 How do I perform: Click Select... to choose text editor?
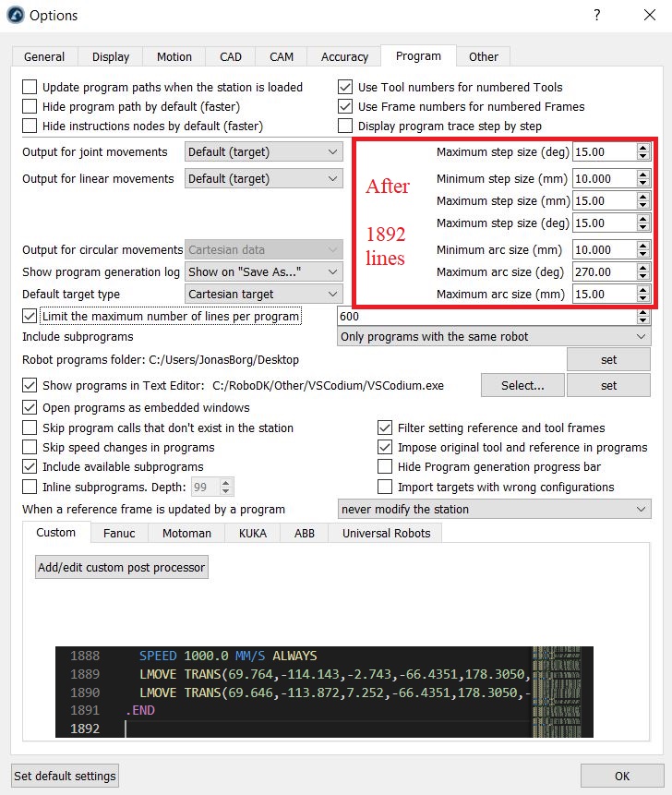(x=522, y=385)
